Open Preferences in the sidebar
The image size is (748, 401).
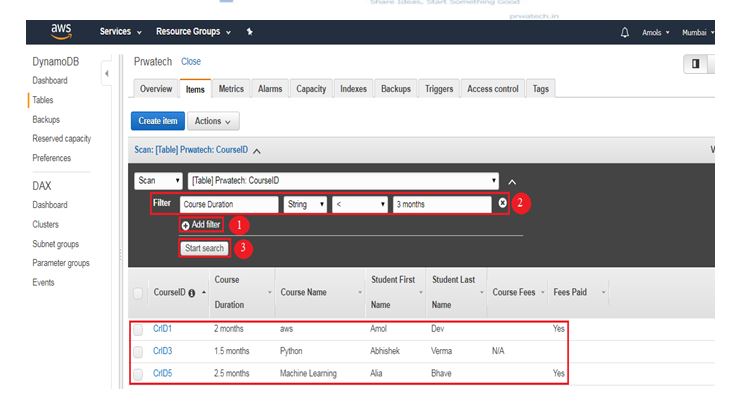tap(52, 158)
